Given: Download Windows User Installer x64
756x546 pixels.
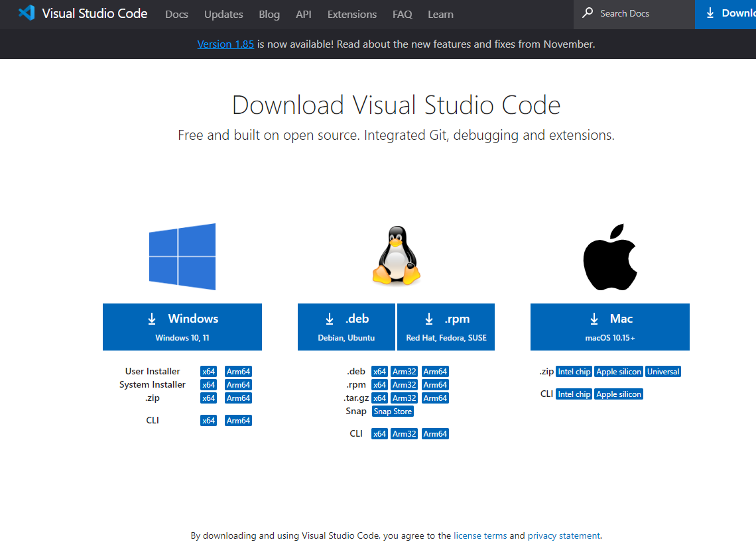Looking at the screenshot, I should coord(208,372).
